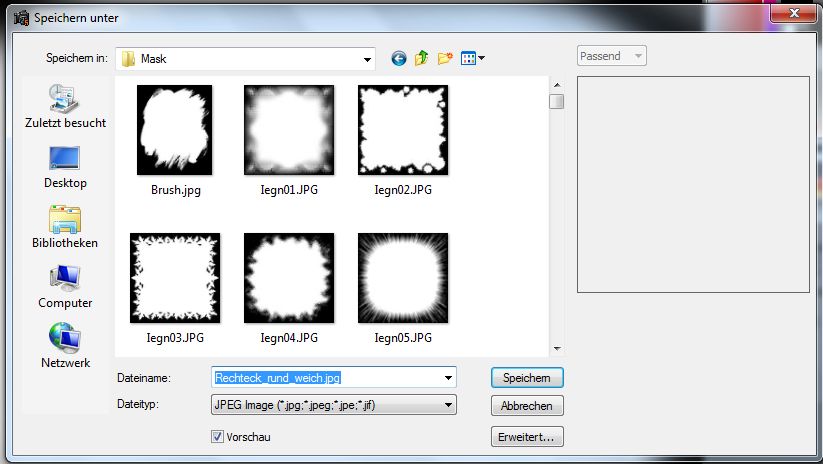Select Computer in the places bar
The width and height of the screenshot is (823, 464).
66,288
